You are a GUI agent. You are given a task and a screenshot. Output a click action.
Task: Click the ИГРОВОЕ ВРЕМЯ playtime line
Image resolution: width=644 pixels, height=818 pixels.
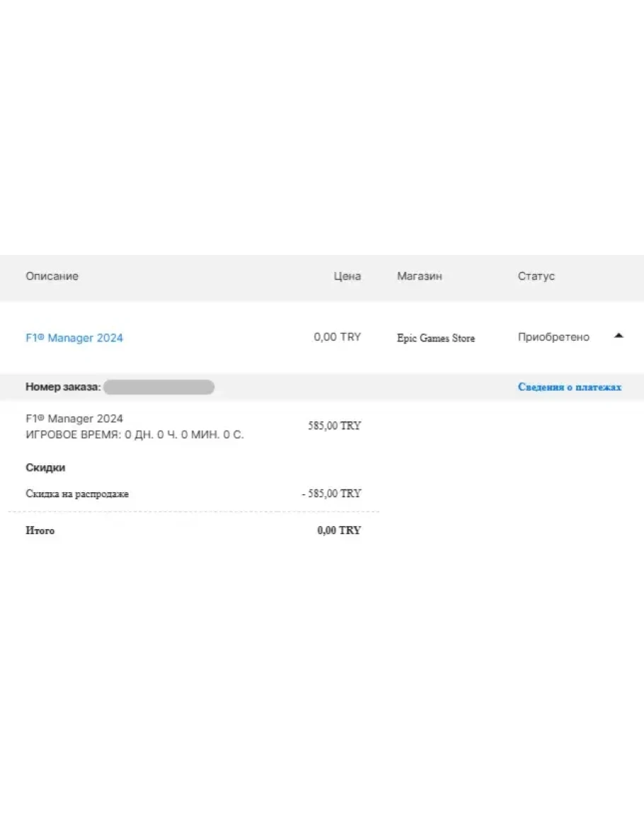(x=134, y=434)
